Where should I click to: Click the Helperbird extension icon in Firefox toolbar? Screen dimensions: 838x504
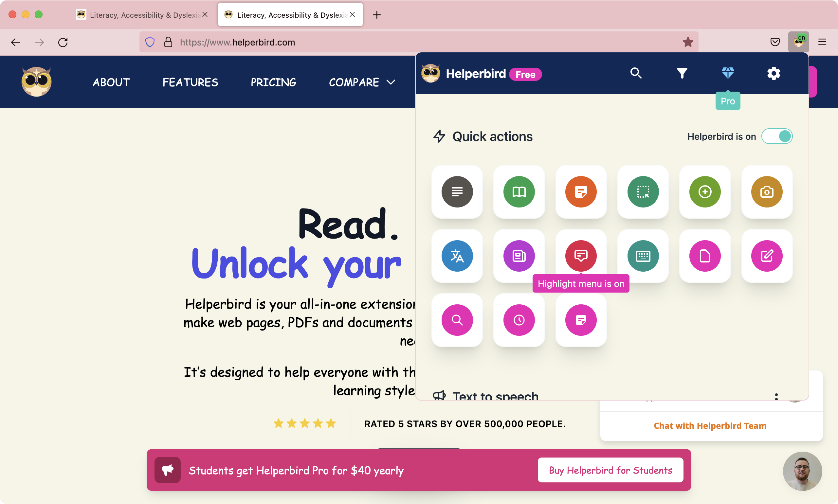click(798, 42)
